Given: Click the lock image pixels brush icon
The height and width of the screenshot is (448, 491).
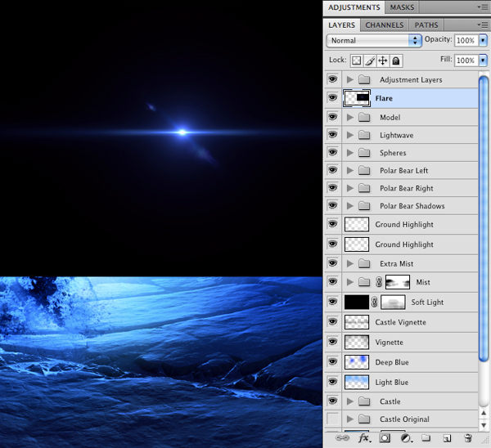Looking at the screenshot, I should point(370,60).
